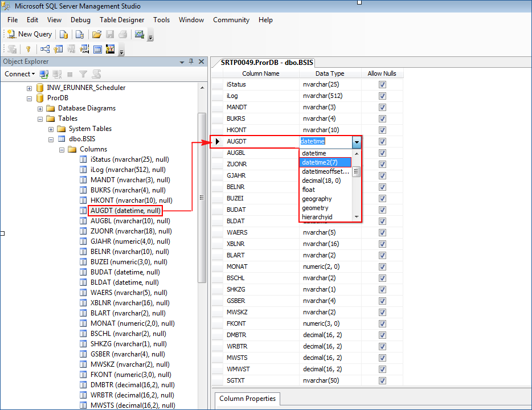
Task: Click the Manage Spatial Indexes icon
Action: point(111,49)
